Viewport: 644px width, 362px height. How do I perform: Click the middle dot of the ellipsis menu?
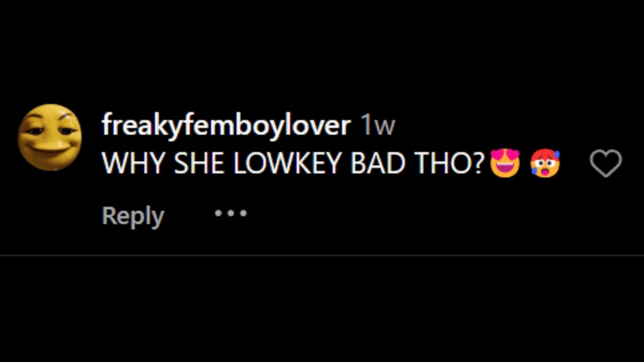[x=231, y=213]
